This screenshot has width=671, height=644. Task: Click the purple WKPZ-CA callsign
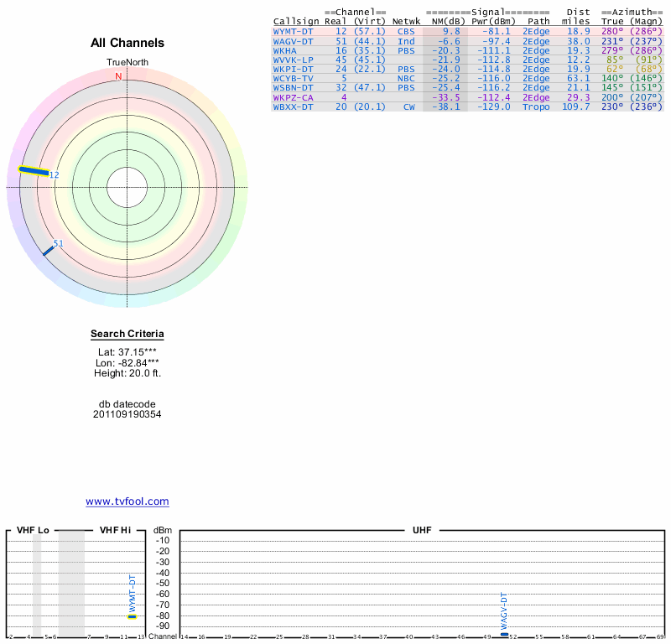293,97
